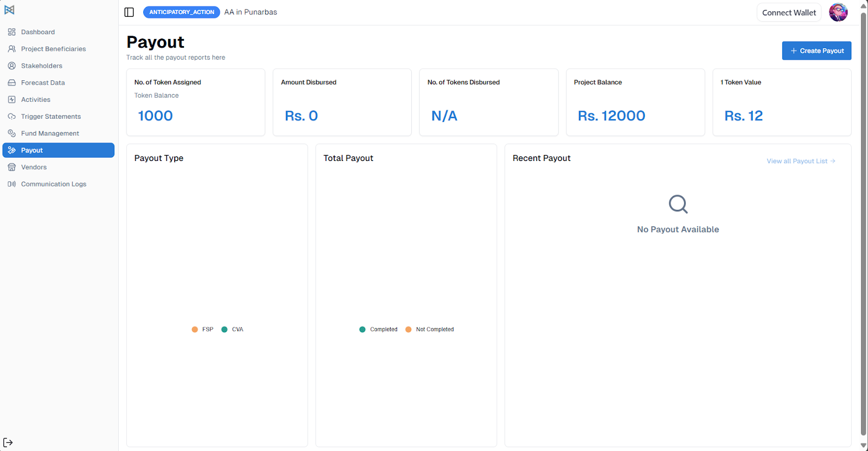Open the Vendors page
This screenshot has width=868, height=451.
(x=58, y=167)
